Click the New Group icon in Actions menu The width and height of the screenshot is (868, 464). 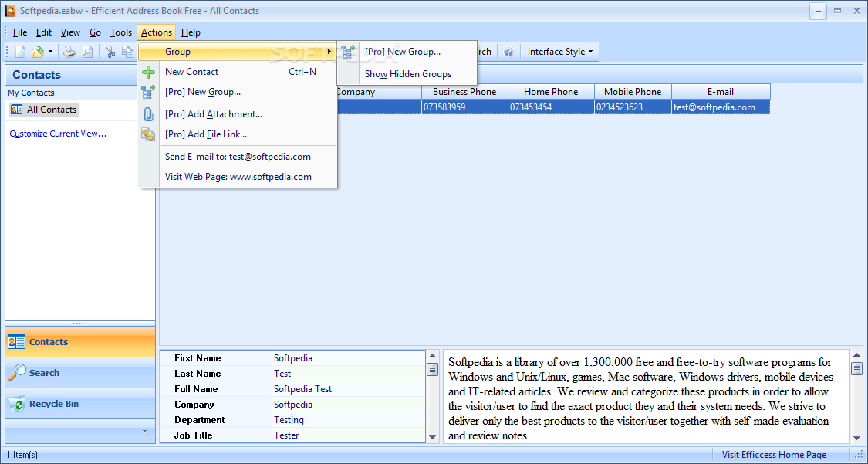[x=148, y=92]
